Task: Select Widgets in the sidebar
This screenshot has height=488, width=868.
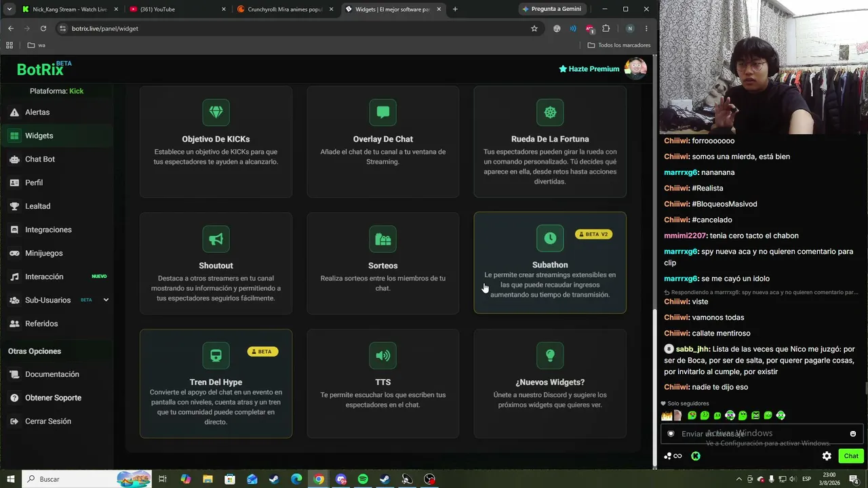Action: pos(57,136)
